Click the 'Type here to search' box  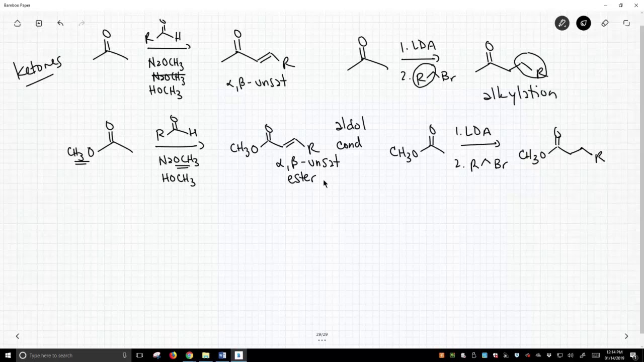click(x=73, y=355)
